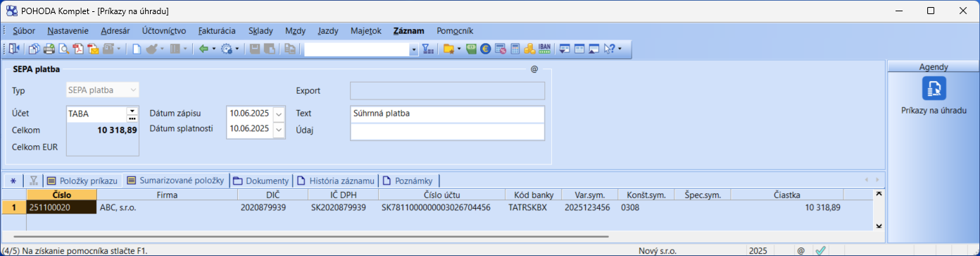Open the Pomocník menu
Screen dimensions: 980x256
pyautogui.click(x=455, y=31)
